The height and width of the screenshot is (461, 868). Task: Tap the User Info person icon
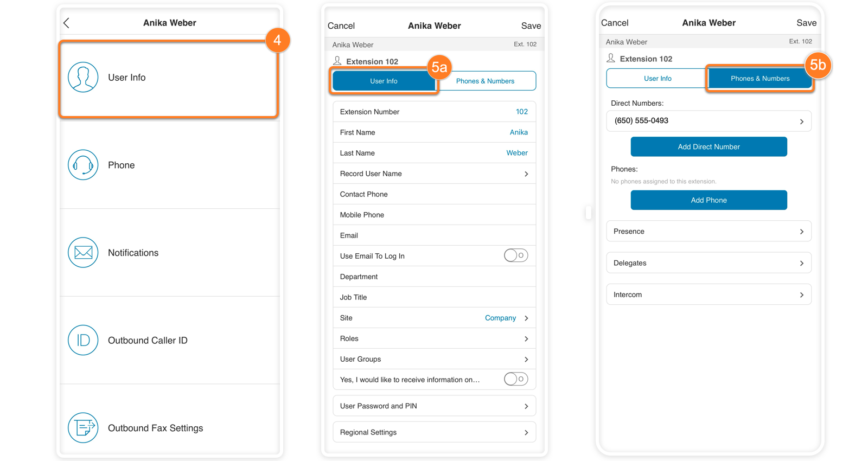83,77
